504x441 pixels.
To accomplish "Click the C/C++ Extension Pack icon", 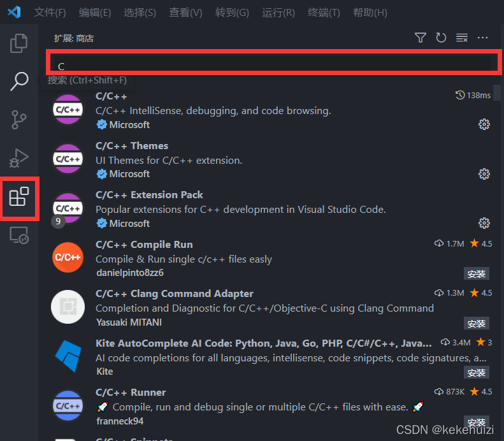I will pos(68,208).
